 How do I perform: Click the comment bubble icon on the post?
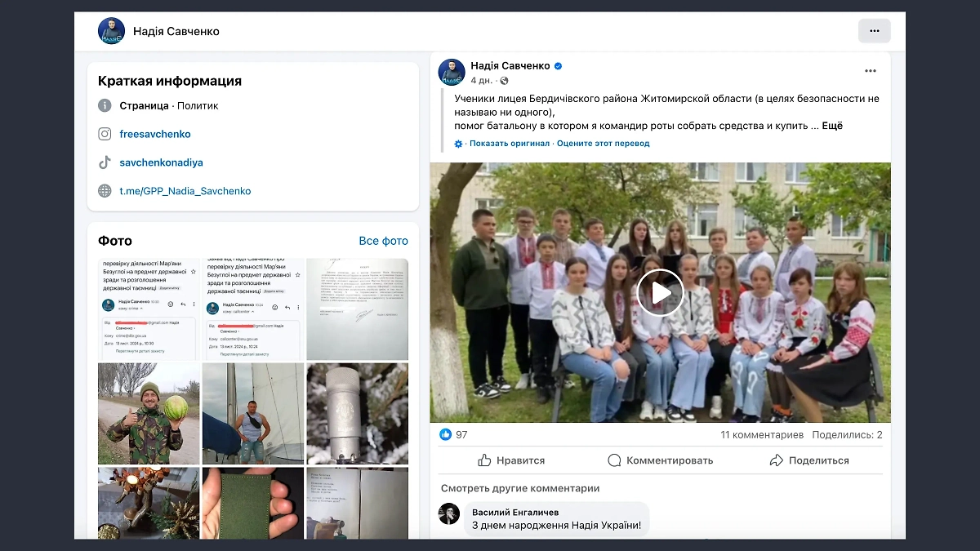(x=613, y=460)
